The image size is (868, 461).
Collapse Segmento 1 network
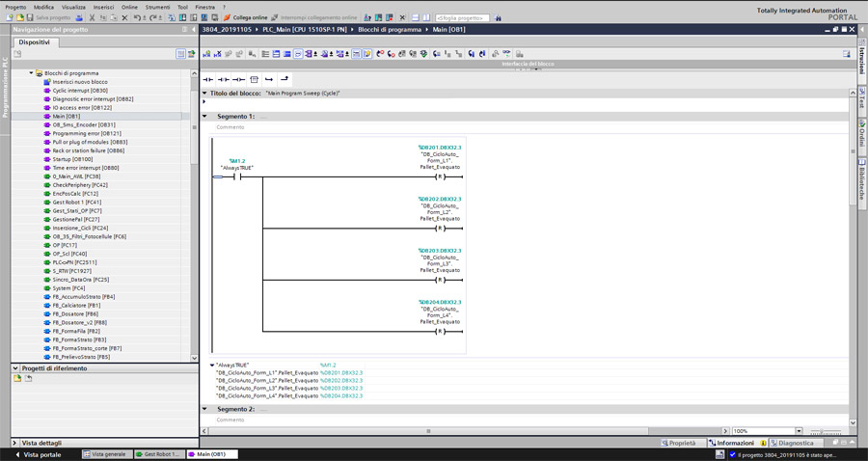click(x=204, y=117)
